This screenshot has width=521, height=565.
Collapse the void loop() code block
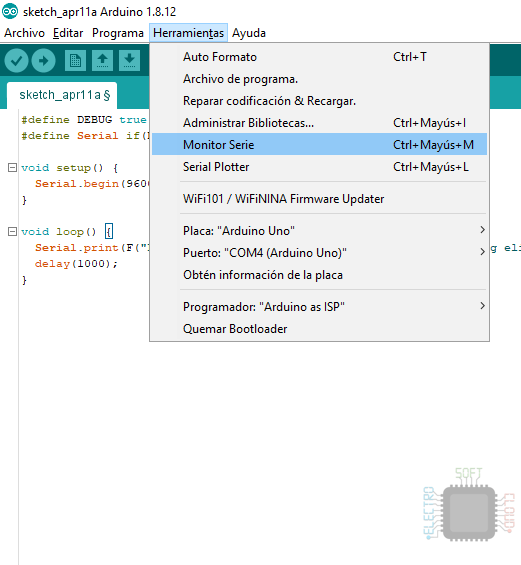click(12, 231)
